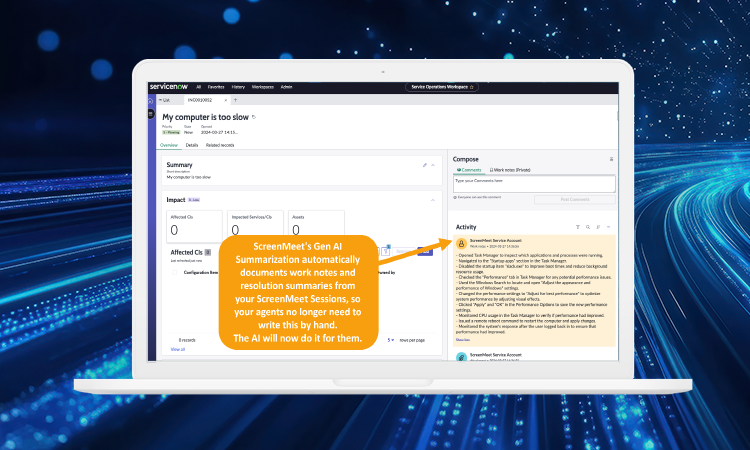Open the Favorites menu

click(216, 87)
